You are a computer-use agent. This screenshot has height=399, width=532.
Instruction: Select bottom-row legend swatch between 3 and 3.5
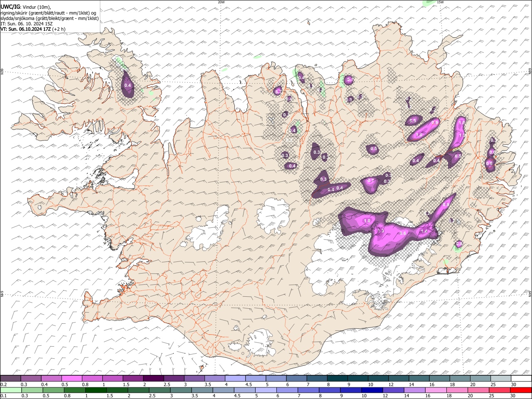pyautogui.click(x=181, y=390)
